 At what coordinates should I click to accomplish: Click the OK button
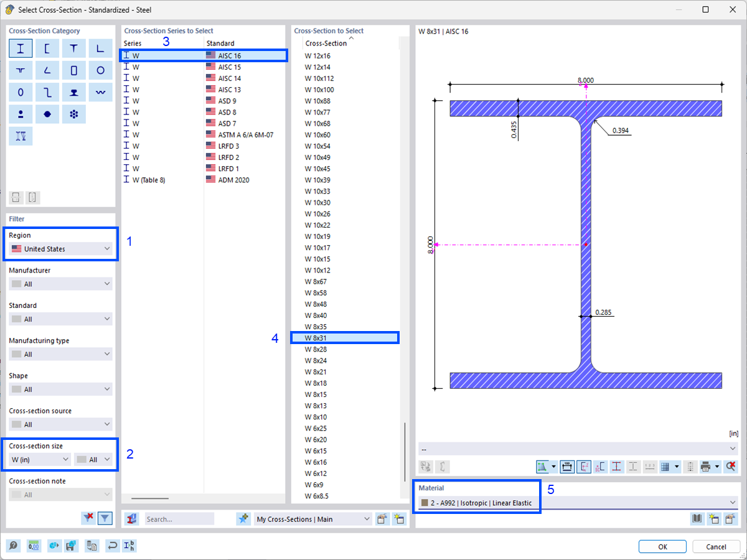662,546
